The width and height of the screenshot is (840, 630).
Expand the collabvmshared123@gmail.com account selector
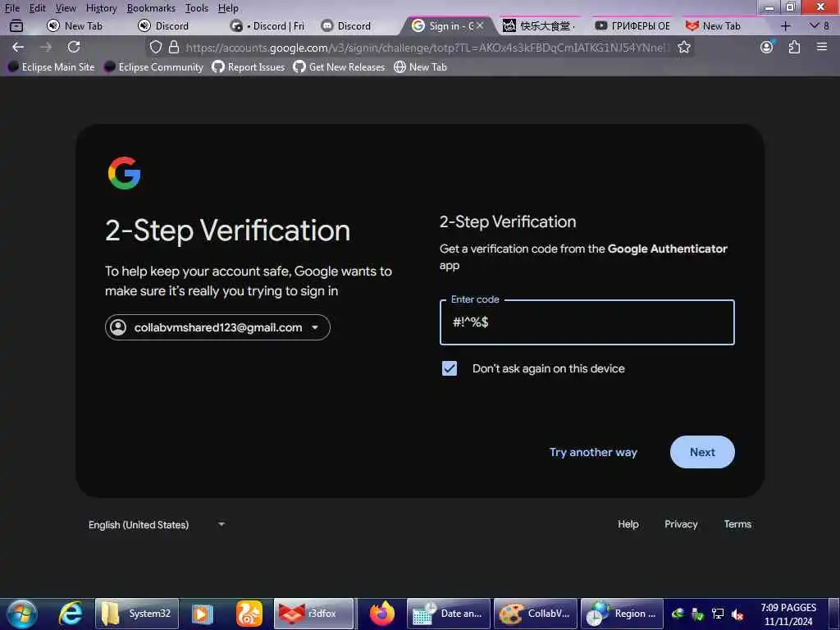click(x=217, y=327)
